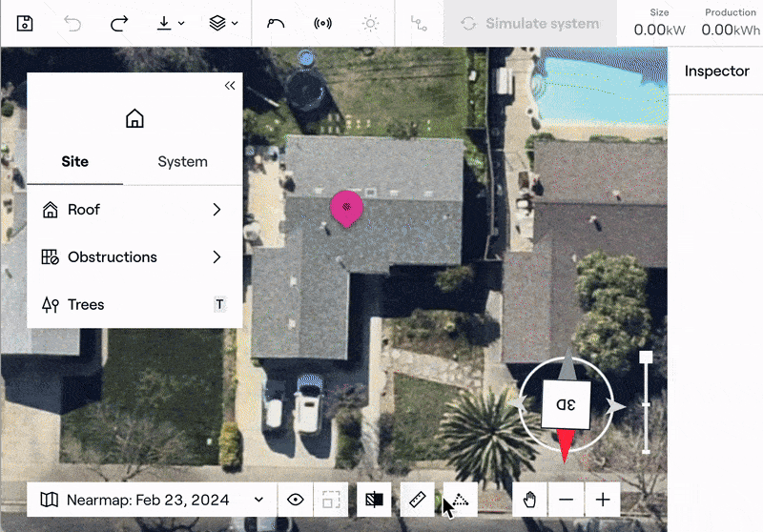The height and width of the screenshot is (532, 763).
Task: Select the Trees tool
Action: pyautogui.click(x=134, y=305)
